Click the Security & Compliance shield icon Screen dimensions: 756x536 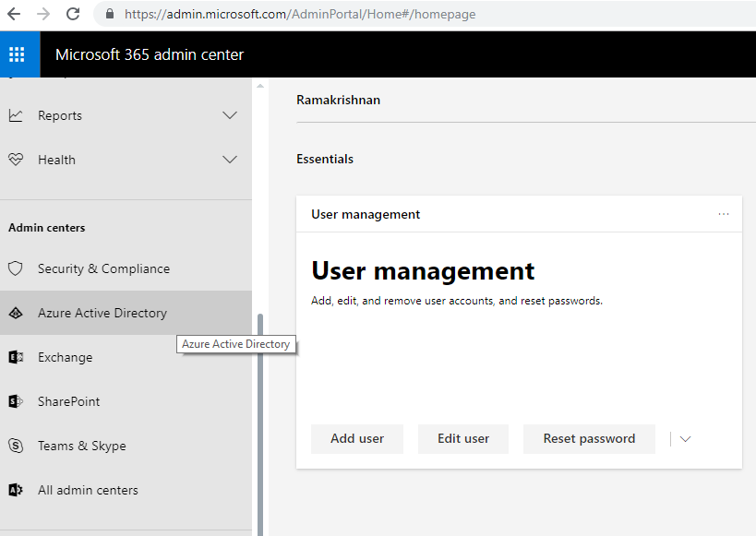pos(16,268)
